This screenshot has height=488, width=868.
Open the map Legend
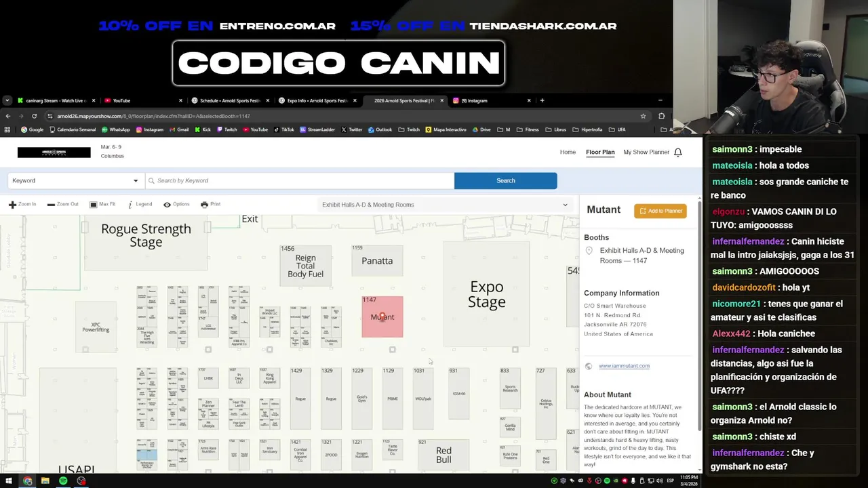click(139, 204)
